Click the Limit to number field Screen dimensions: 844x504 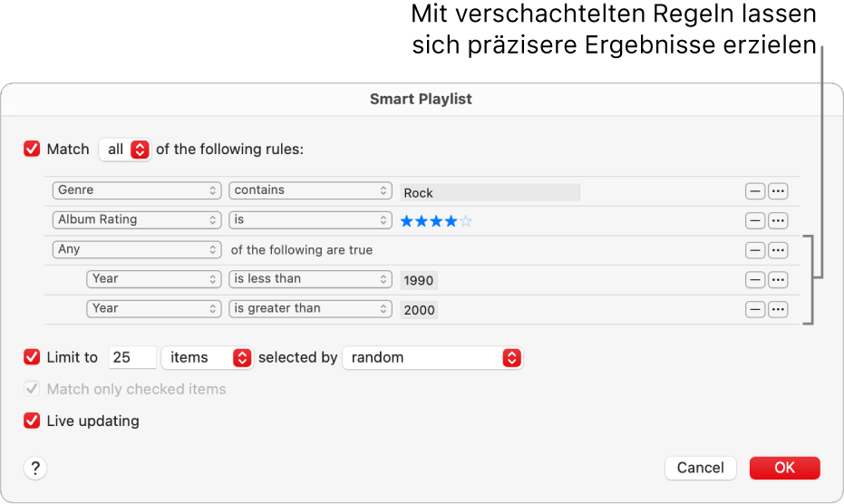click(132, 358)
